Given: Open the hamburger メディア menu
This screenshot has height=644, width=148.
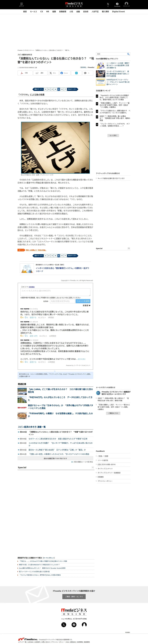Looking at the screenshot, I should click(22, 4).
